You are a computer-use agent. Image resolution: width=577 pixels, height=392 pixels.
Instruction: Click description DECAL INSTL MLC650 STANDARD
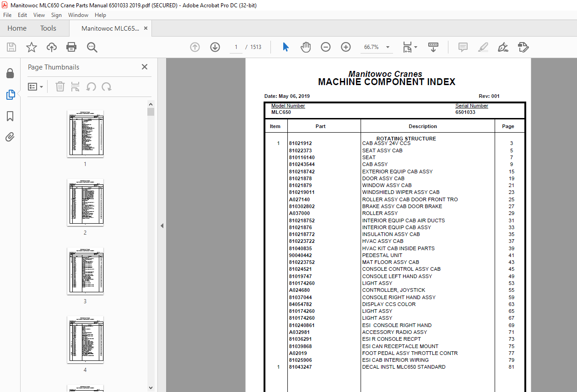[x=404, y=367]
